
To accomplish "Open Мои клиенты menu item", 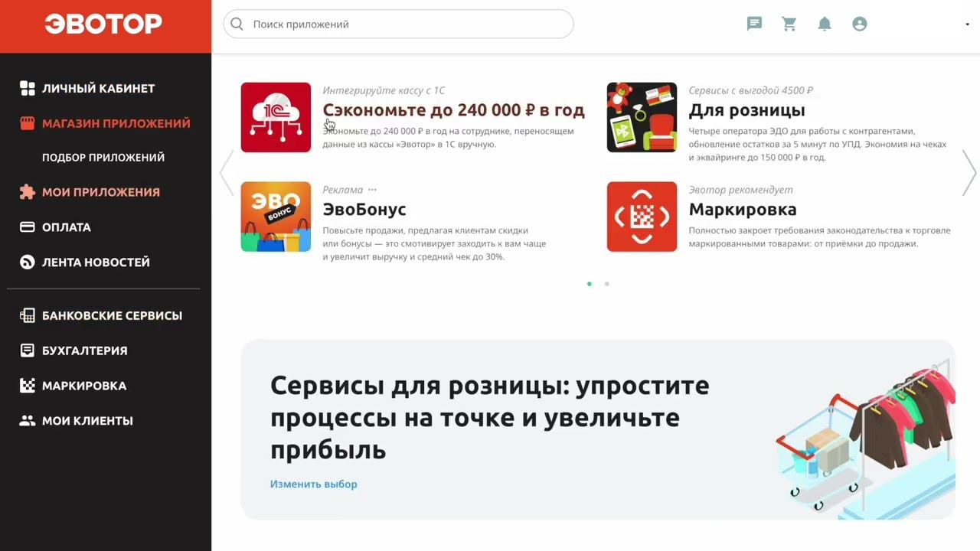I will (87, 421).
